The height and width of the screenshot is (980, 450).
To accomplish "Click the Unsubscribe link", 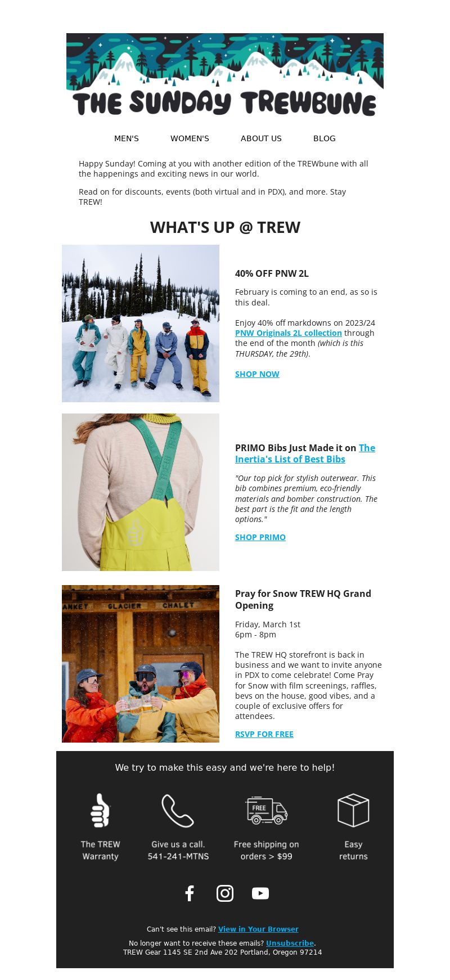I will coord(290,943).
